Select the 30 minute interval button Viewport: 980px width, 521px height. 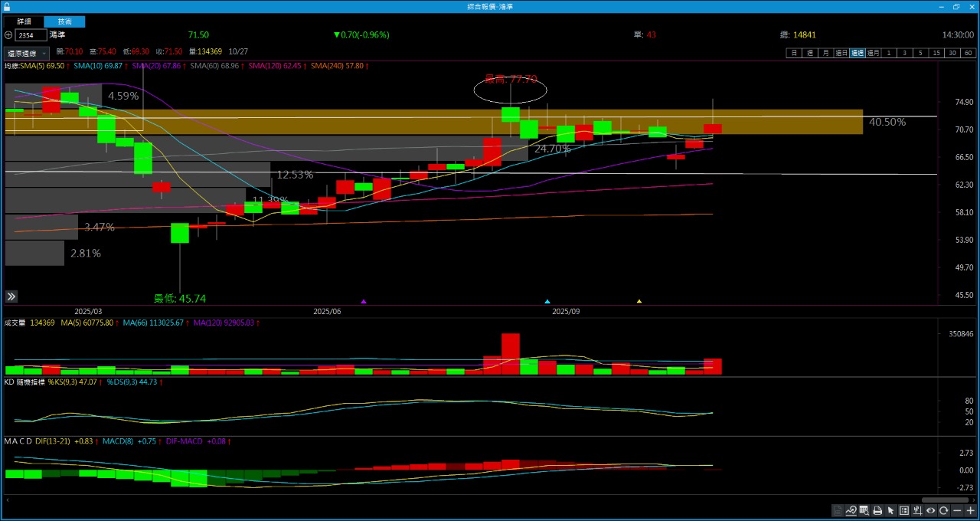952,53
